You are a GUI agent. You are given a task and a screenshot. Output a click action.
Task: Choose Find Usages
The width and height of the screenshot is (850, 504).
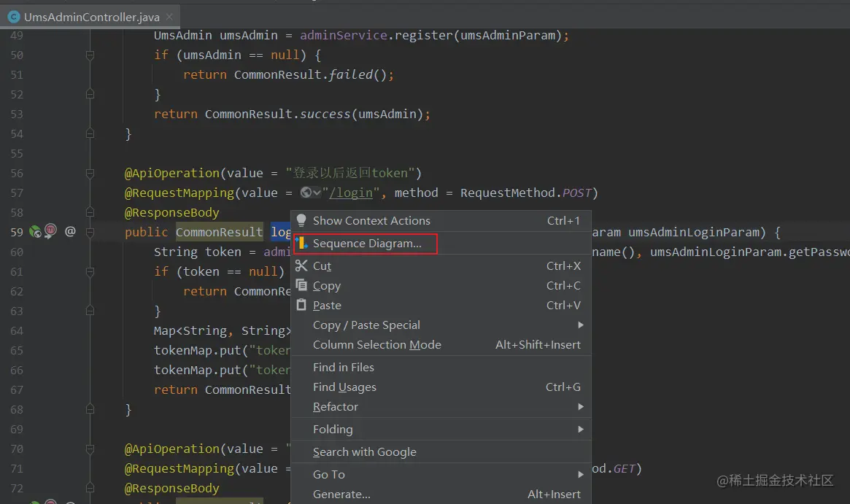click(x=441, y=387)
